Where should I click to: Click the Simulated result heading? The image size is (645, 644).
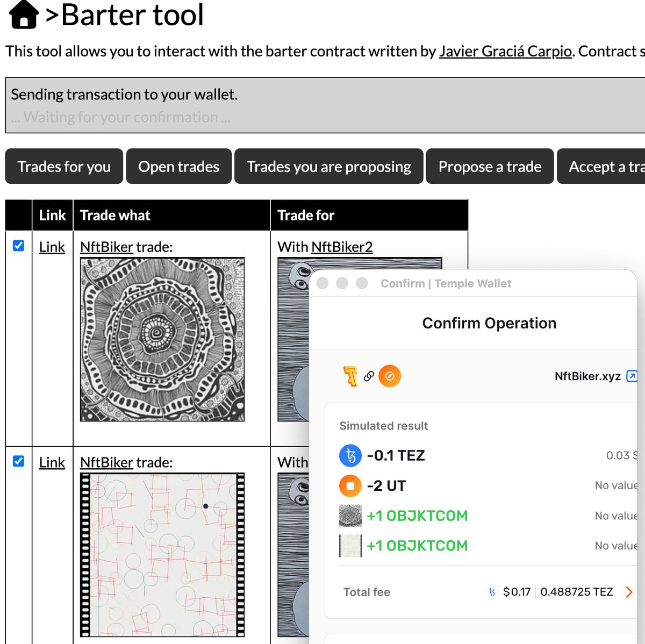point(384,426)
